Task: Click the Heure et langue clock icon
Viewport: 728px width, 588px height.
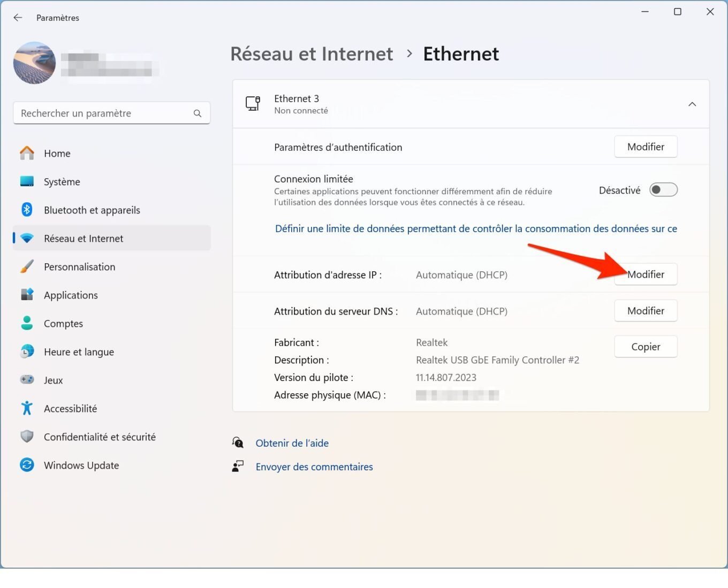Action: click(x=27, y=352)
